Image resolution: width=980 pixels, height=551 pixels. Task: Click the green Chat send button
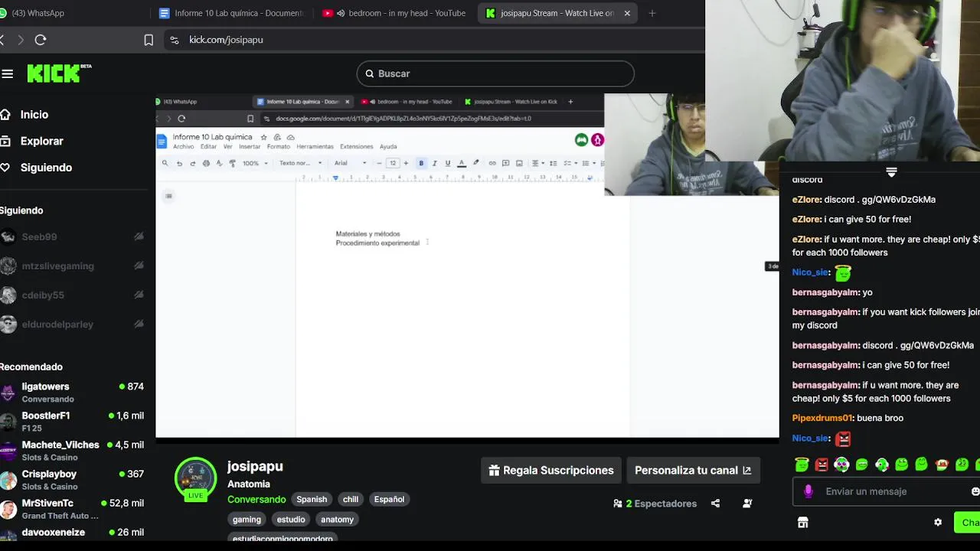coord(967,523)
